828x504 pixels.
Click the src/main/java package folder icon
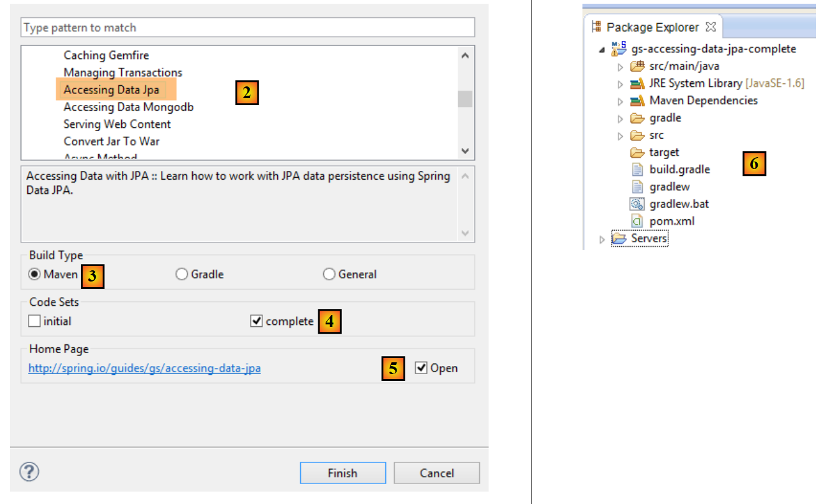tap(637, 66)
